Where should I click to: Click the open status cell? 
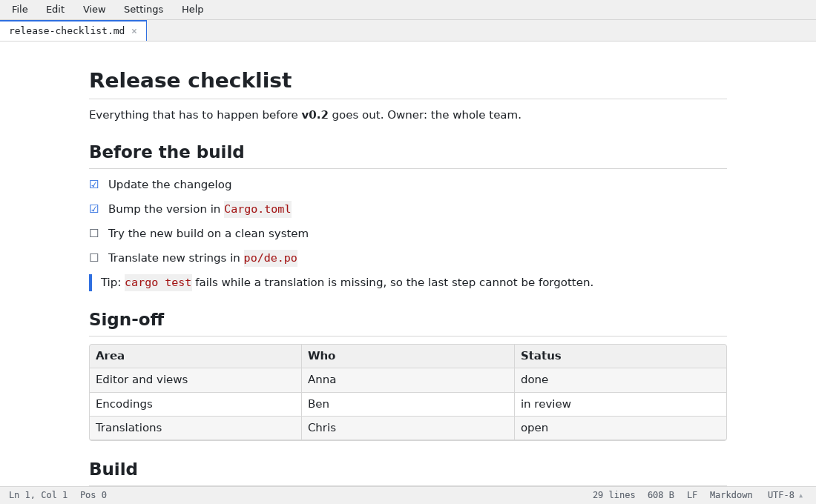pos(620,428)
